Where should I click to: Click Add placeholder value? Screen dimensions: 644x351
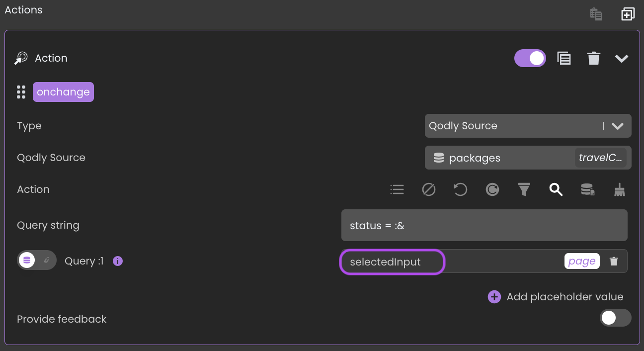(556, 297)
